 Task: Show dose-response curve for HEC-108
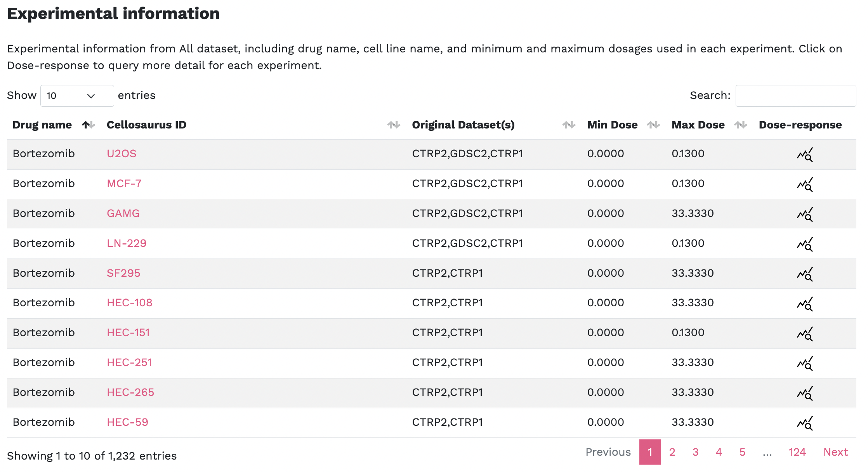click(x=805, y=304)
